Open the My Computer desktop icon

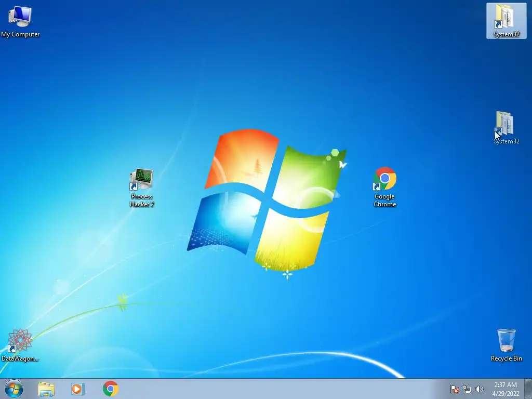click(x=20, y=21)
